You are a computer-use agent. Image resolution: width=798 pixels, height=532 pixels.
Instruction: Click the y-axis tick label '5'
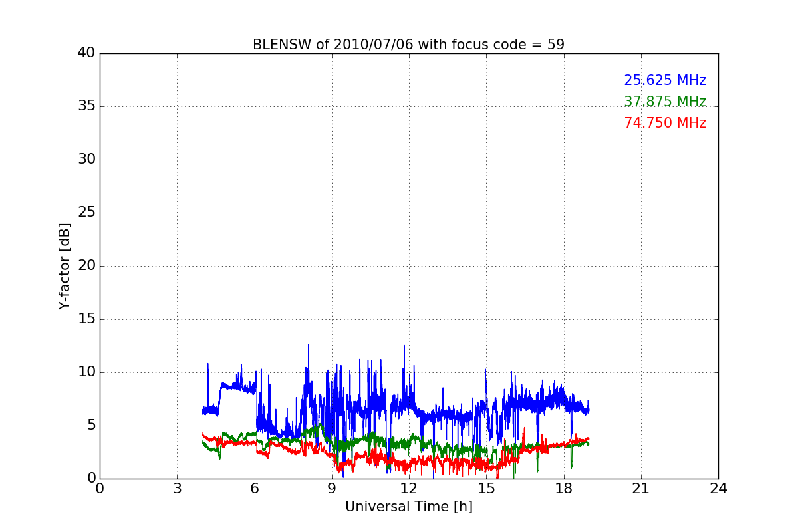pos(91,426)
